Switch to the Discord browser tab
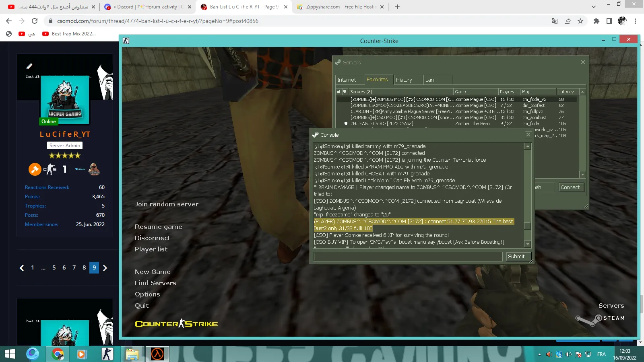 tap(147, 7)
